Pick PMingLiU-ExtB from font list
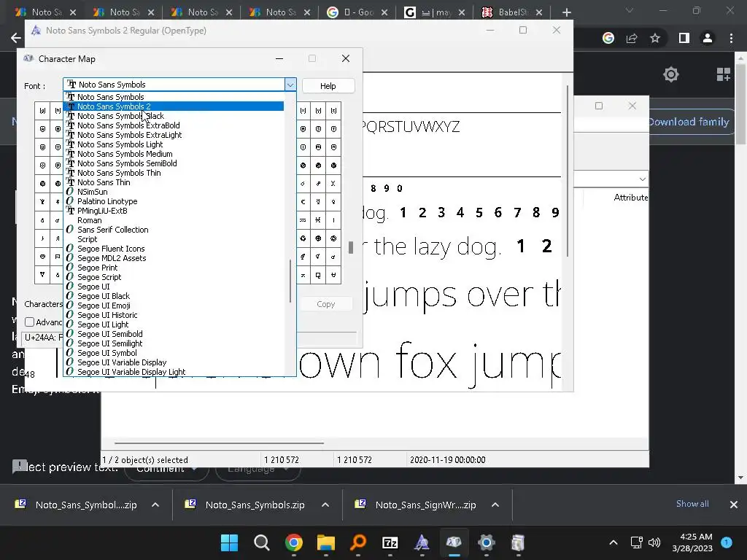This screenshot has height=560, width=747. pyautogui.click(x=174, y=211)
